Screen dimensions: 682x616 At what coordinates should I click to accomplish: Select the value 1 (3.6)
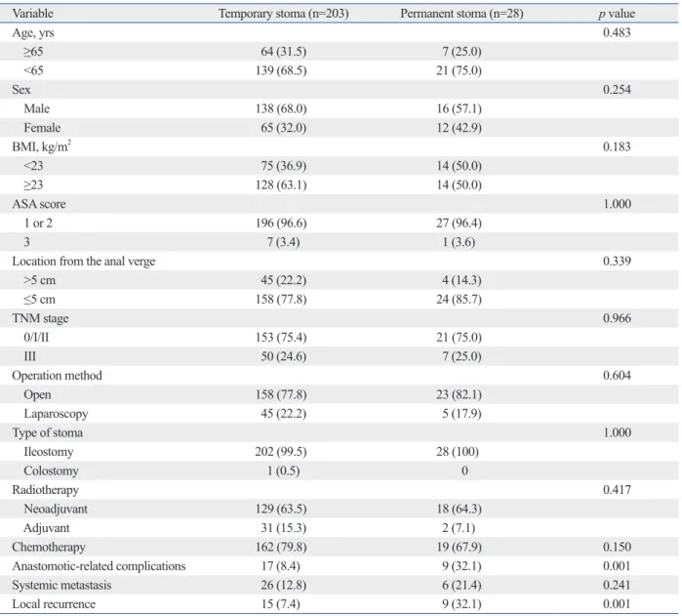[459, 242]
